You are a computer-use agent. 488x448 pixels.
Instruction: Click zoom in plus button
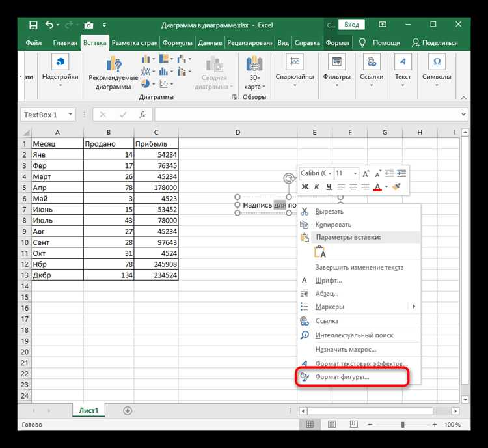coord(435,425)
